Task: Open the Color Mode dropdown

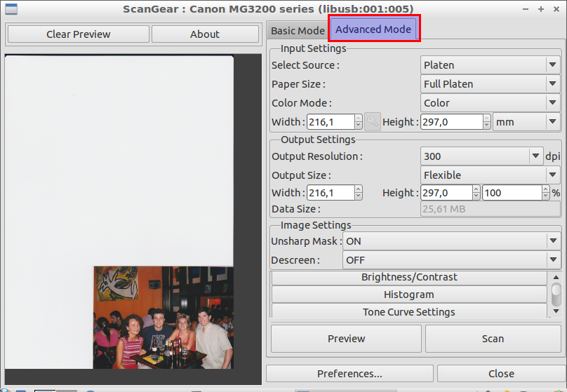Action: tap(490, 103)
